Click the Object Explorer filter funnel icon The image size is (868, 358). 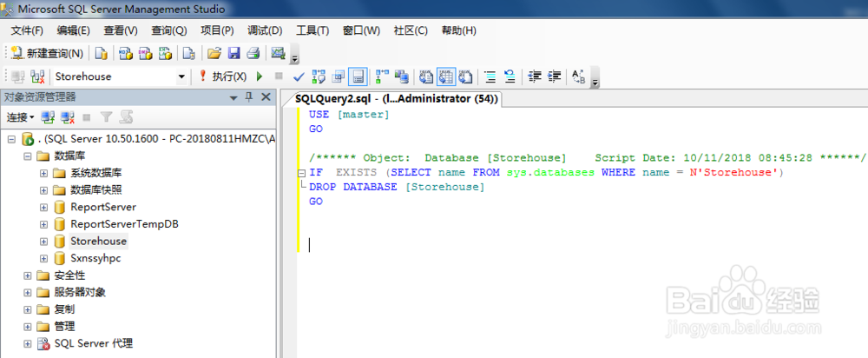(106, 117)
